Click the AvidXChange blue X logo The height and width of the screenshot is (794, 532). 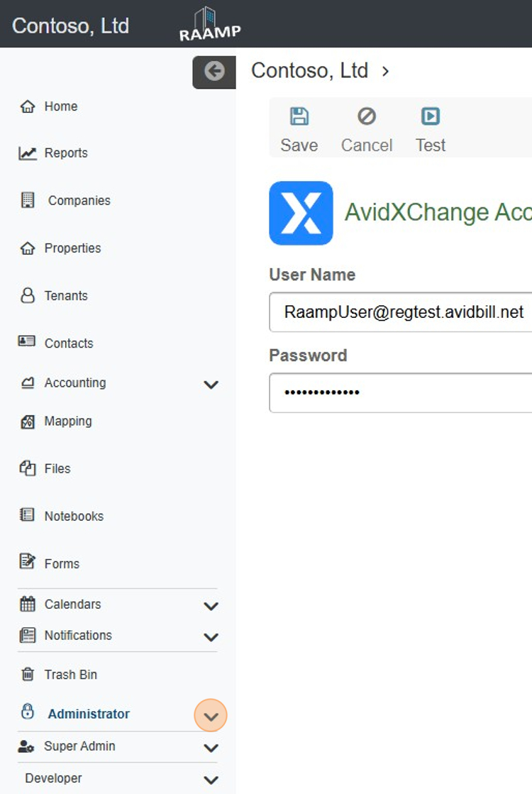pos(301,213)
